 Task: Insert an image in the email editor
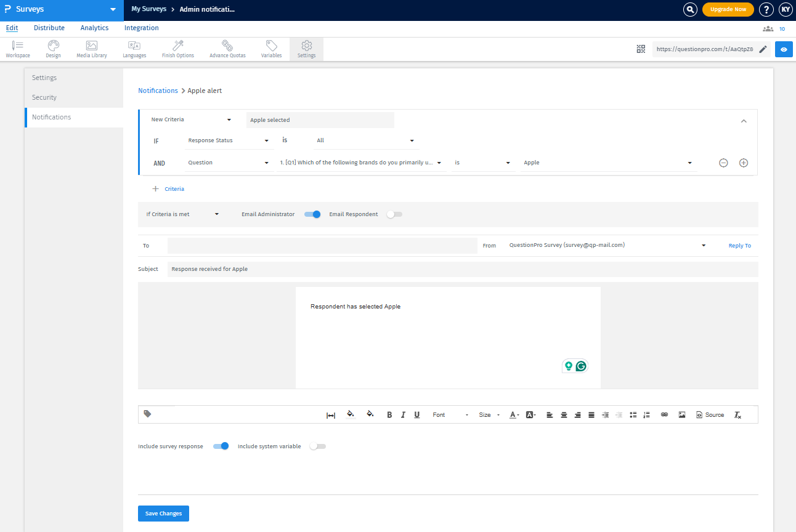(x=681, y=414)
